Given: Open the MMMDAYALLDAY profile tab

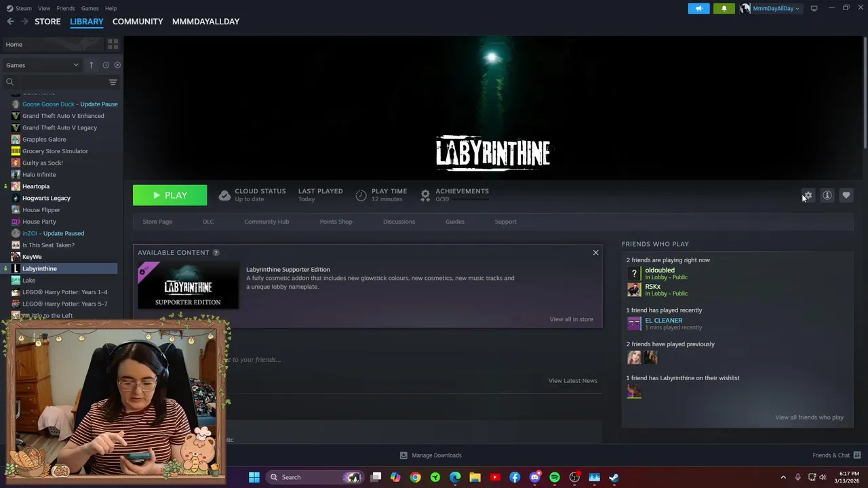Looking at the screenshot, I should [x=205, y=22].
